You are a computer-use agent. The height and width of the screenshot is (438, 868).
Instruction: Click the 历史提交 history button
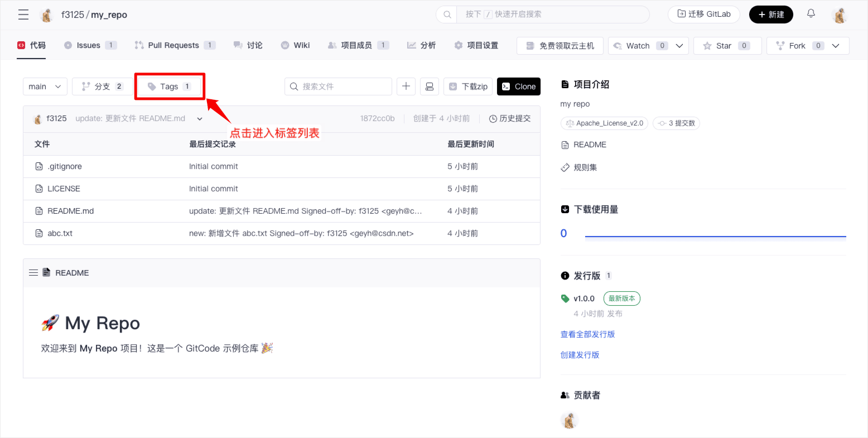coord(510,118)
